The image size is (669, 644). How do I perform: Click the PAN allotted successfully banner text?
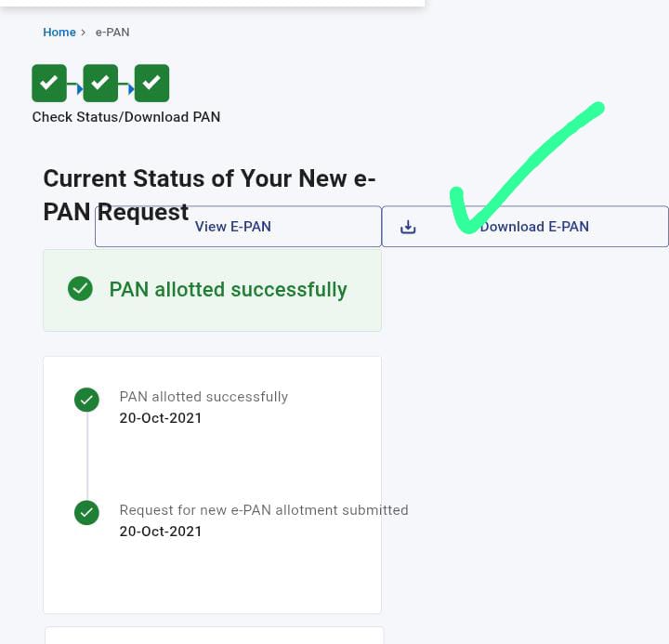pos(229,290)
